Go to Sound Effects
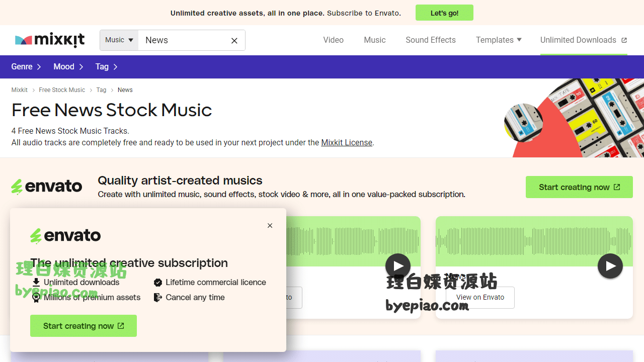Viewport: 644px width, 362px height. (431, 40)
